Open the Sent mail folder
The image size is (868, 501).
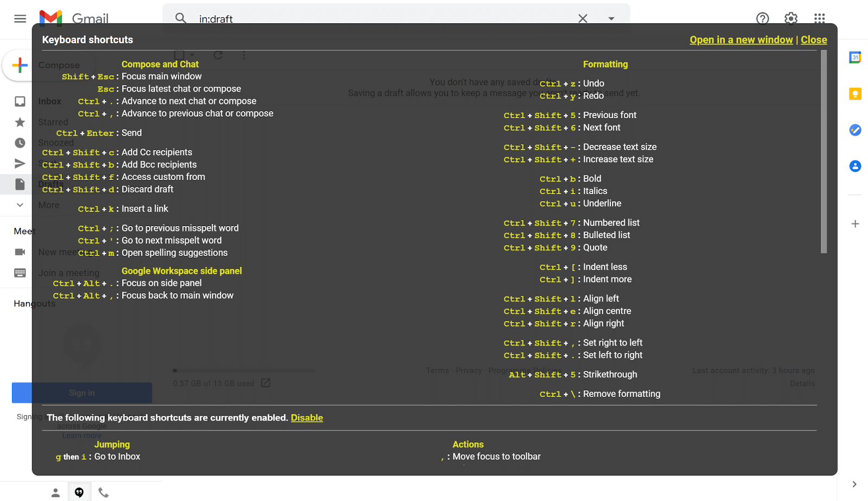[20, 163]
